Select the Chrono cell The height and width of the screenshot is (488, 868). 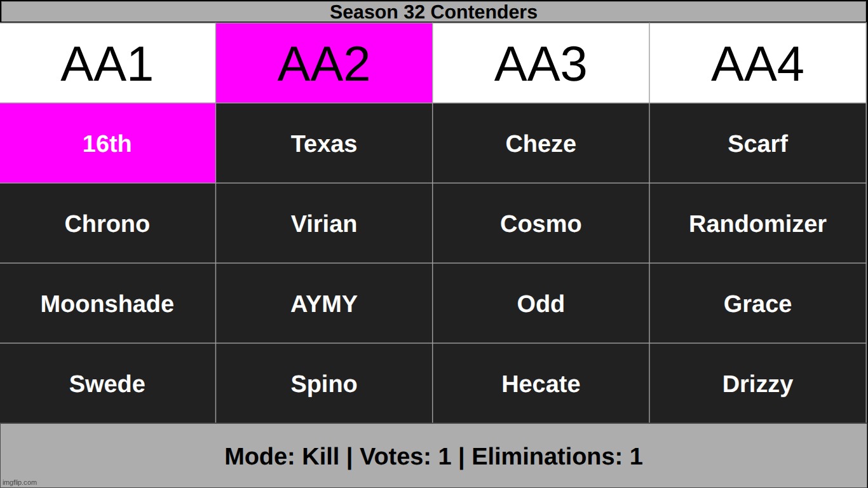point(107,224)
